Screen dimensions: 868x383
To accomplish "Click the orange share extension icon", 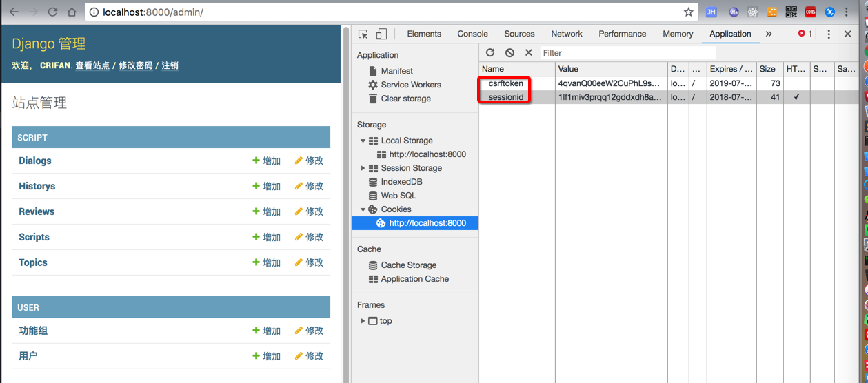I will [x=772, y=12].
